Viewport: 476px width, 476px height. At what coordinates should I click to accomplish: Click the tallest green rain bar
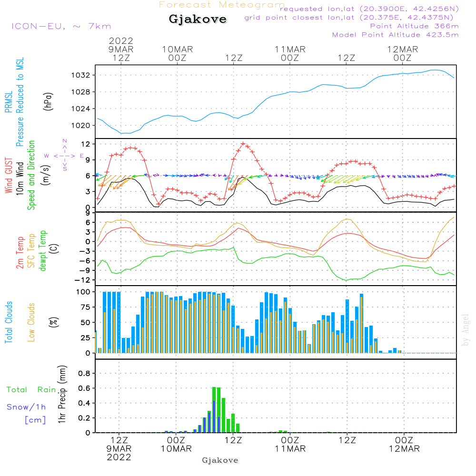point(214,409)
